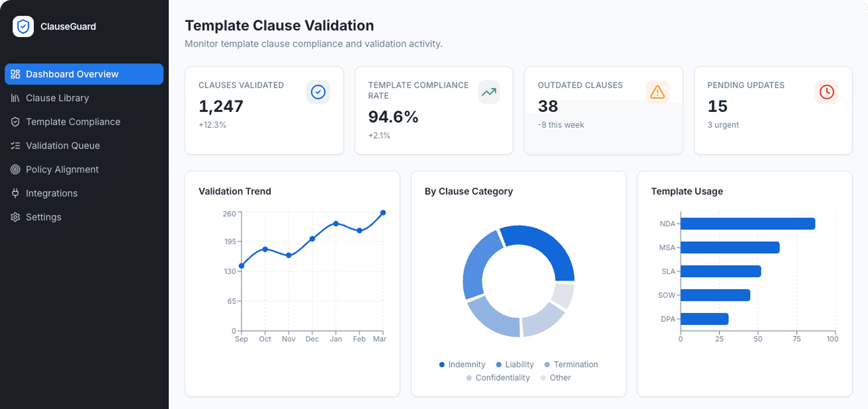The height and width of the screenshot is (409, 868).
Task: Select the Validation Queue checklist icon
Action: click(x=15, y=146)
